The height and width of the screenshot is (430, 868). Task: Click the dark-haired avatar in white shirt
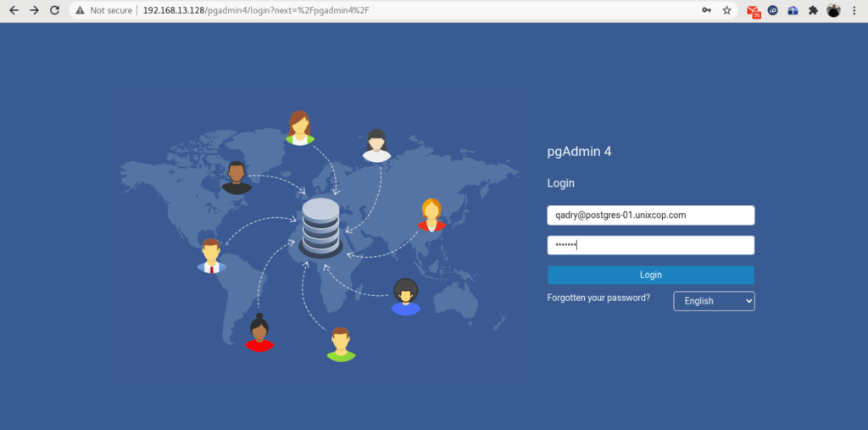point(376,146)
